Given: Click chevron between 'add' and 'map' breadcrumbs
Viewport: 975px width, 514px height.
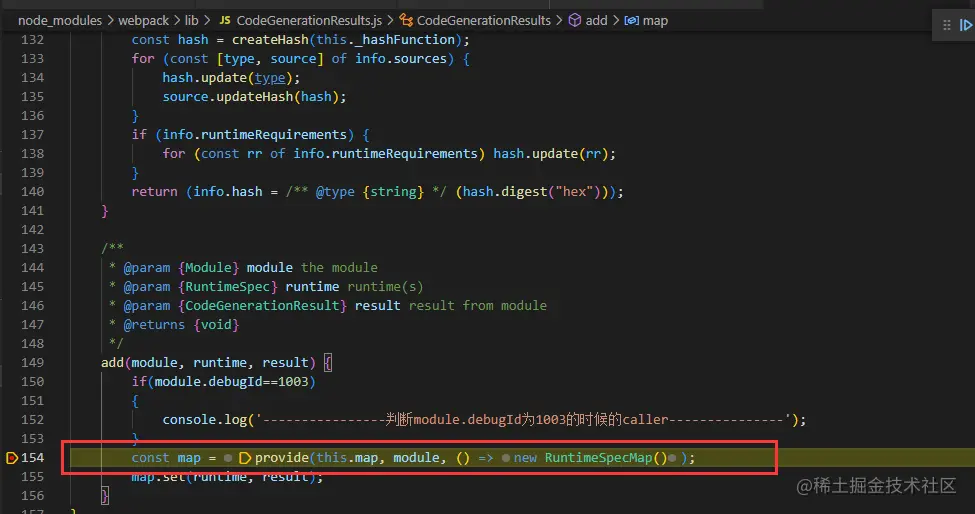Looking at the screenshot, I should (x=616, y=21).
